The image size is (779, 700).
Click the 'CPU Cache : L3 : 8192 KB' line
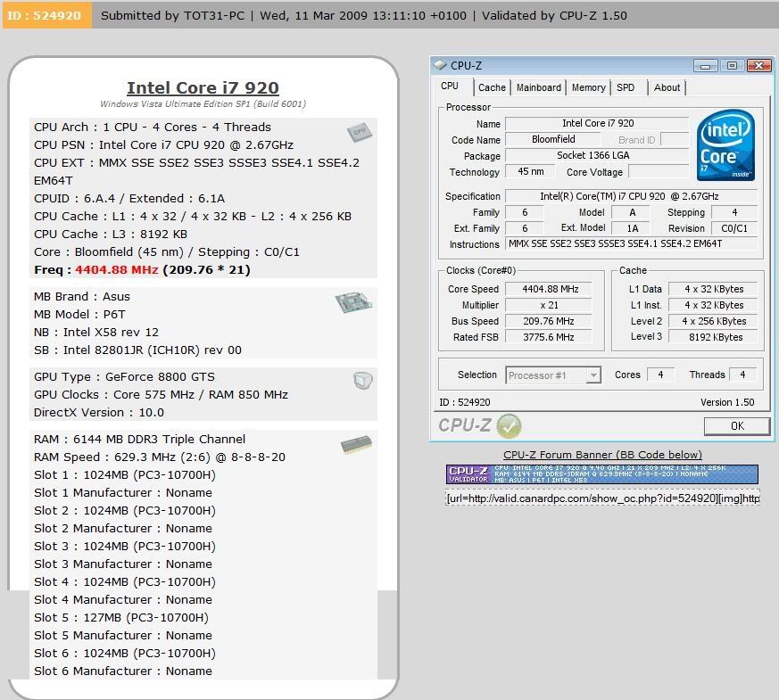[x=111, y=234]
